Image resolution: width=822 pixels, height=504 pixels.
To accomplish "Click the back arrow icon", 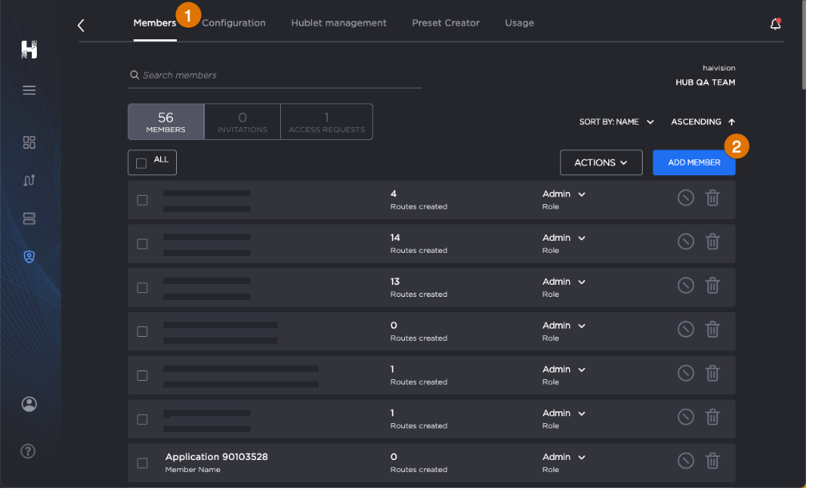I will point(81,26).
